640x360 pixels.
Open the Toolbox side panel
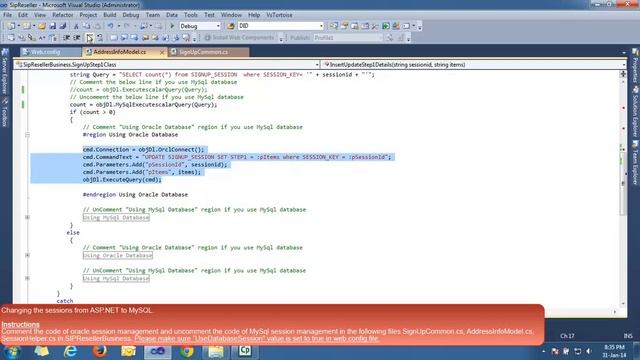5,111
